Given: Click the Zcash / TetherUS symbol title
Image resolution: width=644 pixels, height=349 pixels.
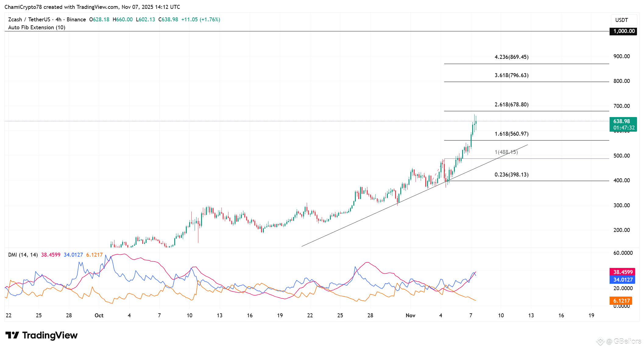Looking at the screenshot, I should pos(29,20).
